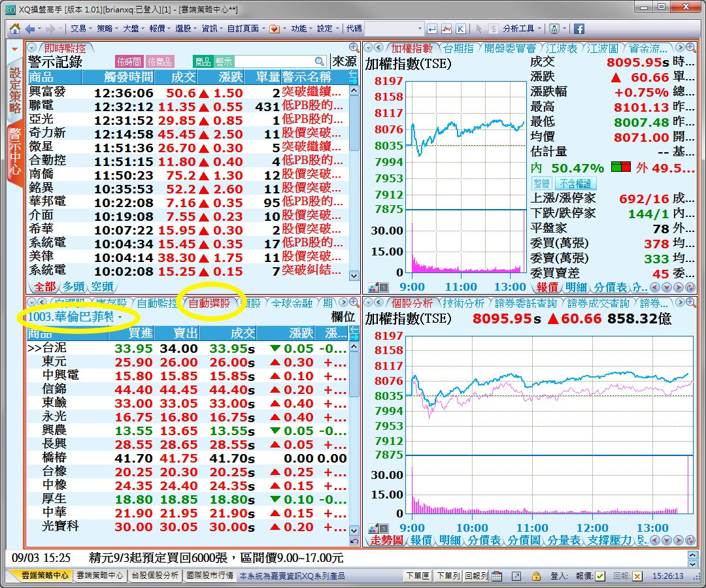
Task: Click the magnifier in the alert search box
Action: (320, 61)
